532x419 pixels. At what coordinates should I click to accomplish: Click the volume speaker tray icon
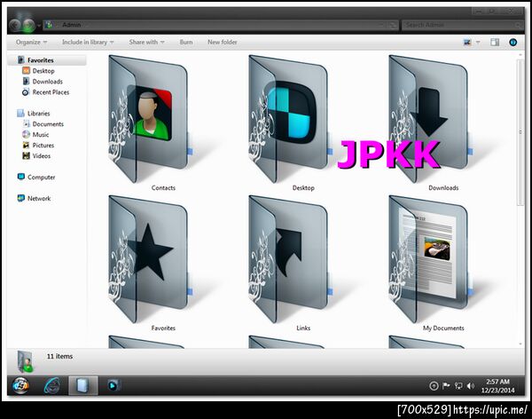(x=471, y=385)
